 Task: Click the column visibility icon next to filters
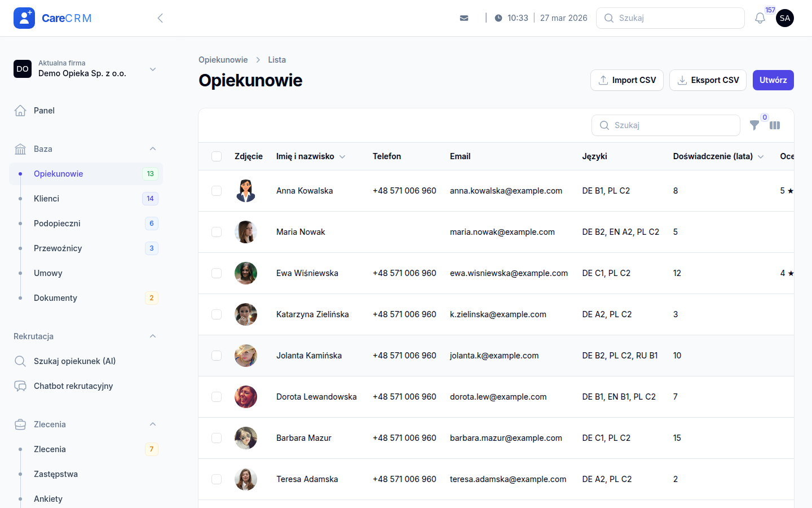pos(775,125)
